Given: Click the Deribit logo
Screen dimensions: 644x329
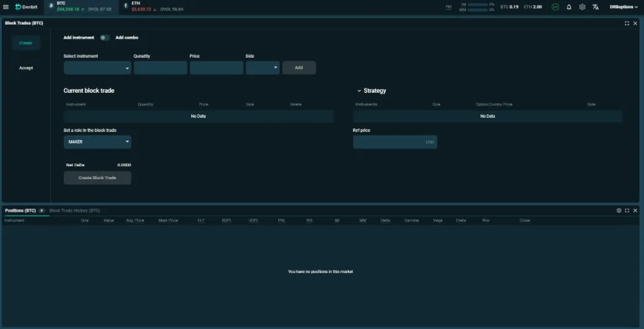Looking at the screenshot, I should point(26,7).
